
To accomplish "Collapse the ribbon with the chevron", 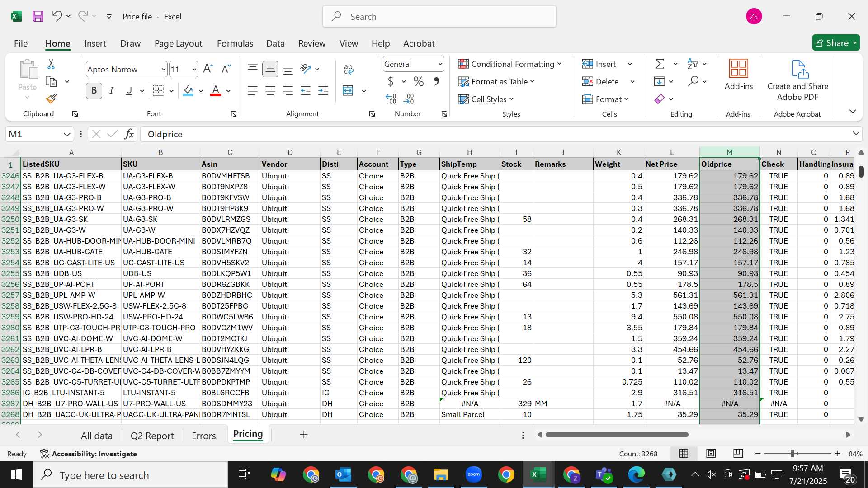I will 853,112.
